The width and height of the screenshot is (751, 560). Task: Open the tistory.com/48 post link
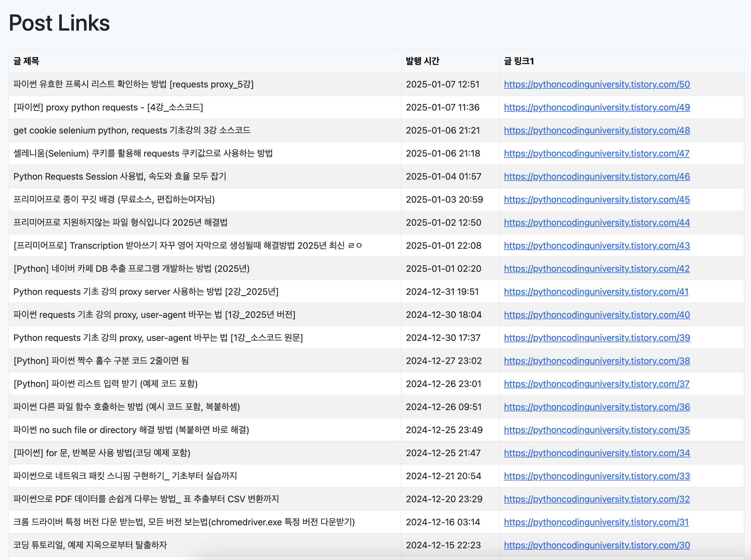(x=596, y=130)
